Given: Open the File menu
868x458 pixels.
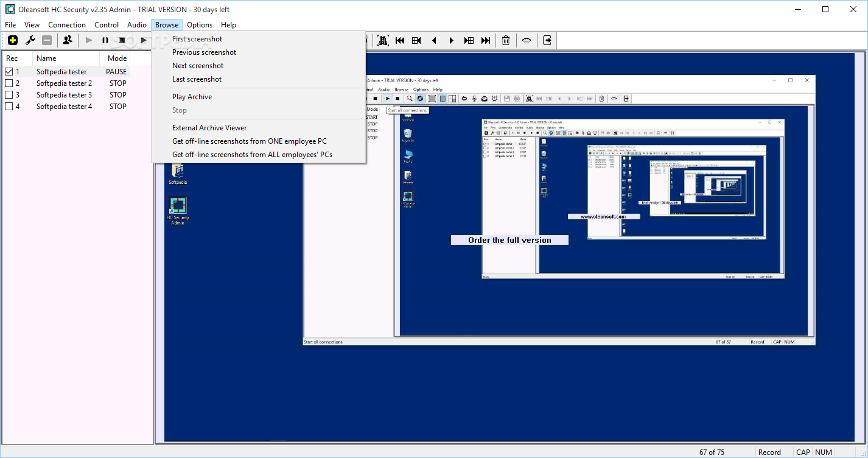Looking at the screenshot, I should point(10,25).
